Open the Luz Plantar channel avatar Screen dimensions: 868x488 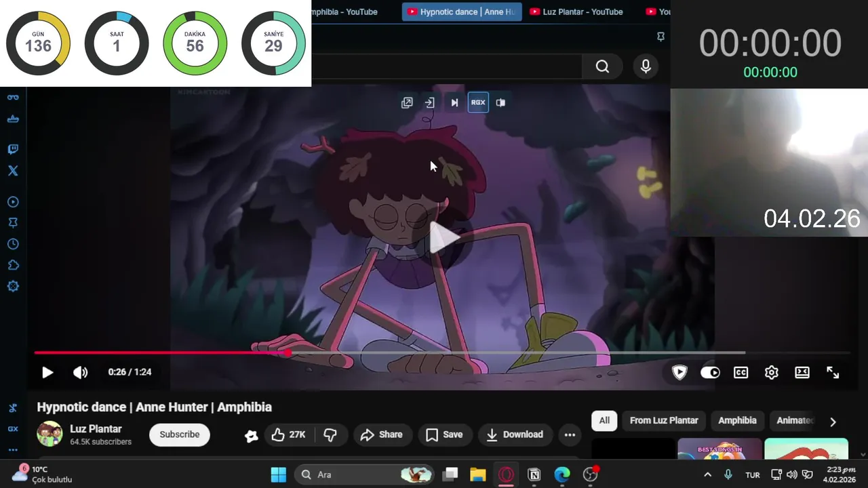[50, 434]
